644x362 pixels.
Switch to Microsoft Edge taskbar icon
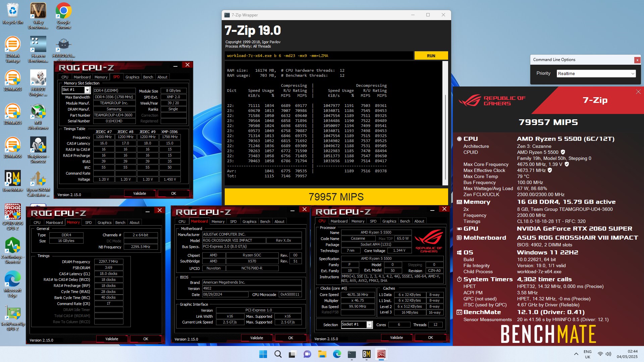[337, 354]
